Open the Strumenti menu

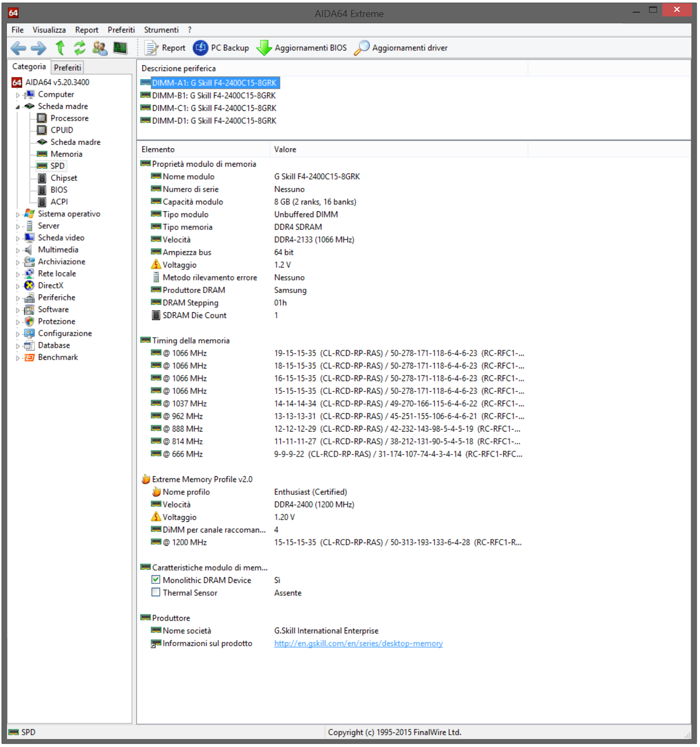click(161, 30)
